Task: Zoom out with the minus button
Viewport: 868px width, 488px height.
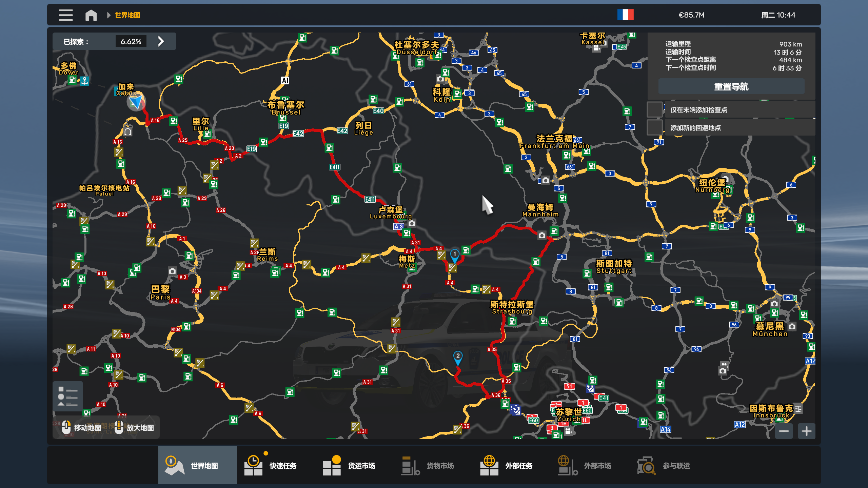Action: coord(784,431)
